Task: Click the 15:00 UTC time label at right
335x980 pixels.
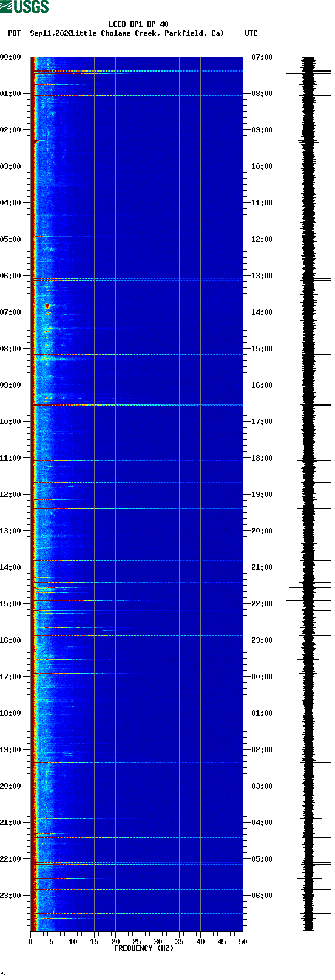Action: click(x=262, y=349)
